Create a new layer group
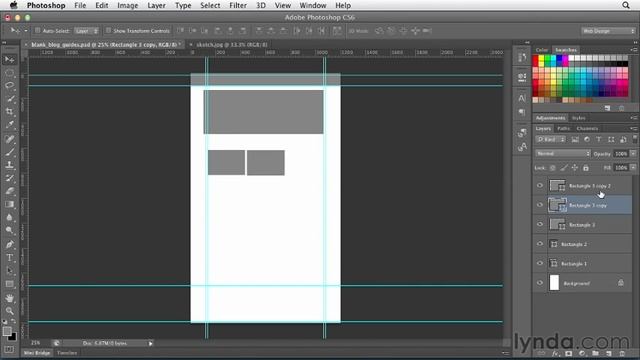This screenshot has height=360, width=640. [x=596, y=353]
